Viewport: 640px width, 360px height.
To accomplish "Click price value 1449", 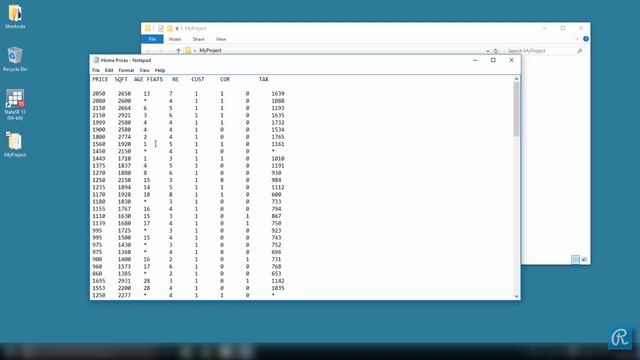I will (99, 158).
